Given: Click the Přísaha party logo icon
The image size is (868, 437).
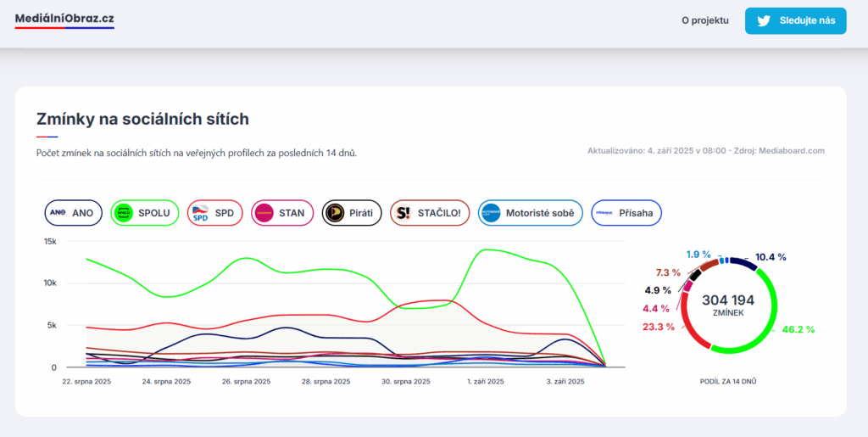Looking at the screenshot, I should (x=604, y=213).
